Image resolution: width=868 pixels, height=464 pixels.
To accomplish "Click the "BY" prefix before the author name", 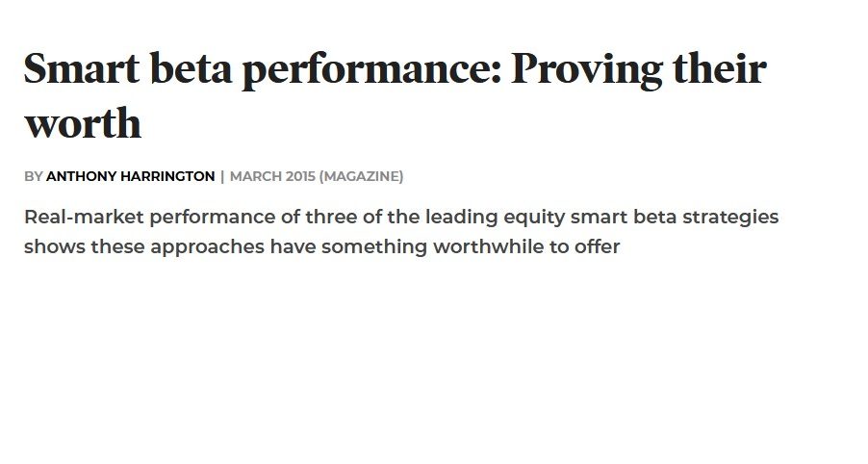I will pyautogui.click(x=34, y=177).
